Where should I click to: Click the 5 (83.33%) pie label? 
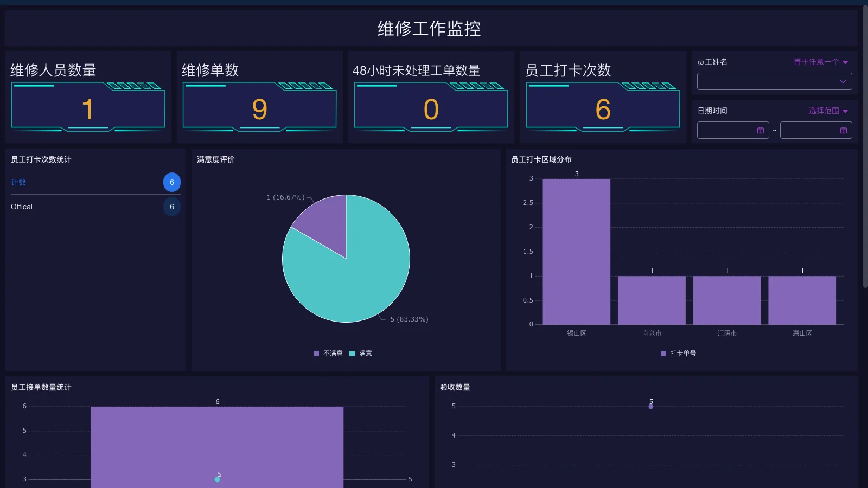coord(410,319)
